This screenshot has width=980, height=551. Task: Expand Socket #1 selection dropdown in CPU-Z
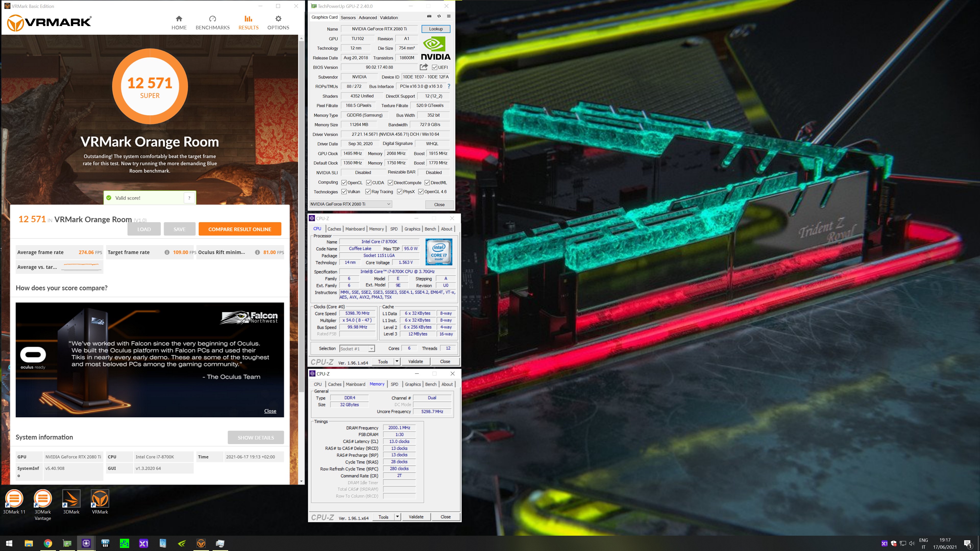371,349
